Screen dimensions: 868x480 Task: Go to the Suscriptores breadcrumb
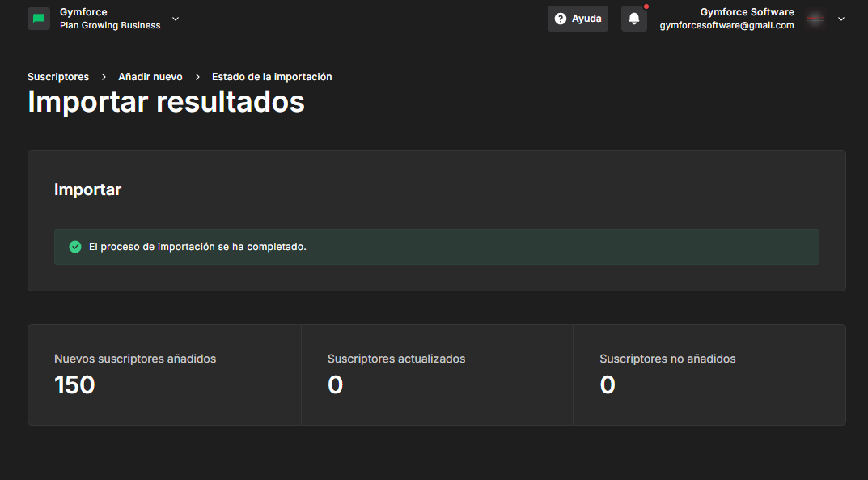pyautogui.click(x=58, y=77)
